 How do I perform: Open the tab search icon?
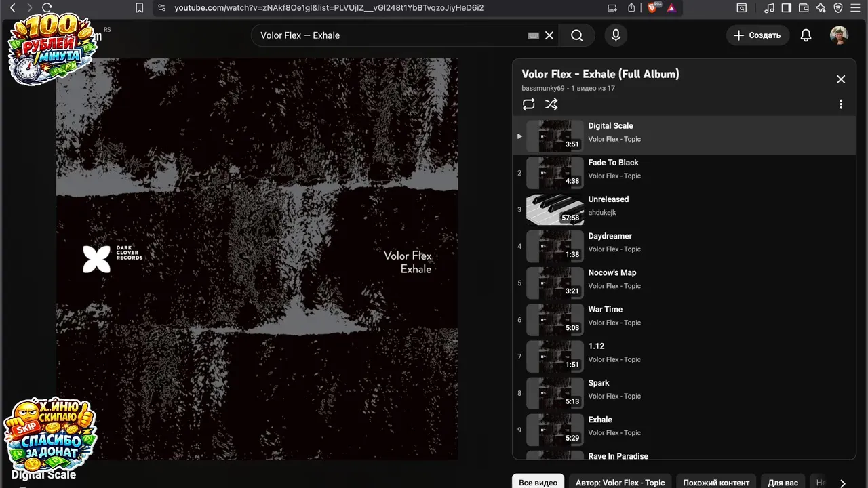click(742, 8)
